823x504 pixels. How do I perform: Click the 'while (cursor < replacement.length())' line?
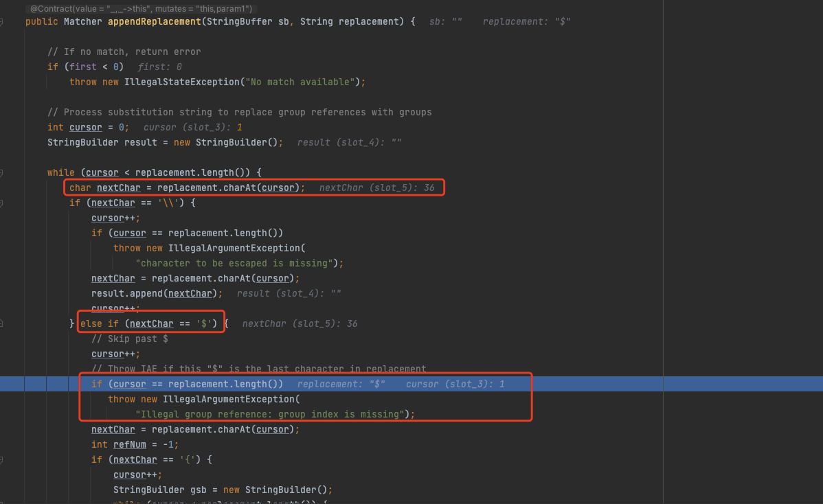pos(155,172)
